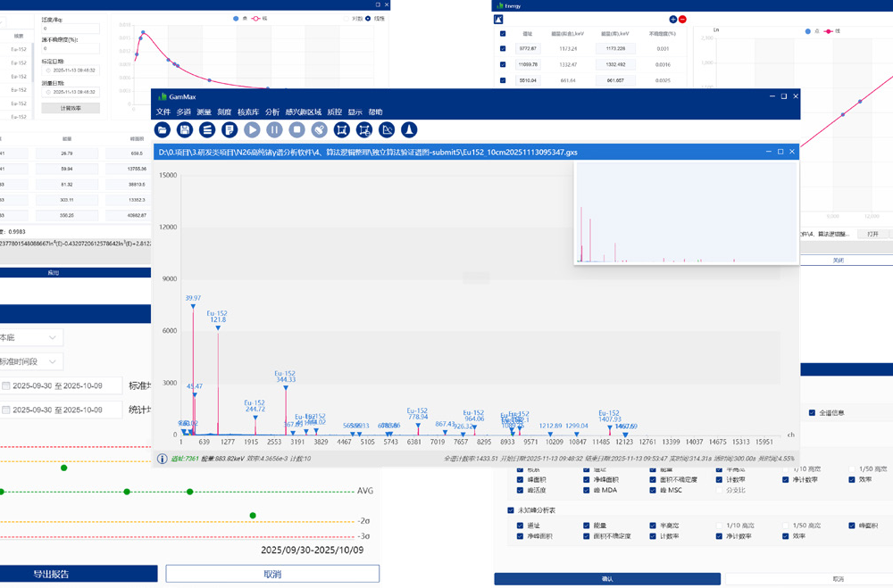Click the 确认 button in report settings
Image resolution: width=893 pixels, height=588 pixels.
[607, 579]
